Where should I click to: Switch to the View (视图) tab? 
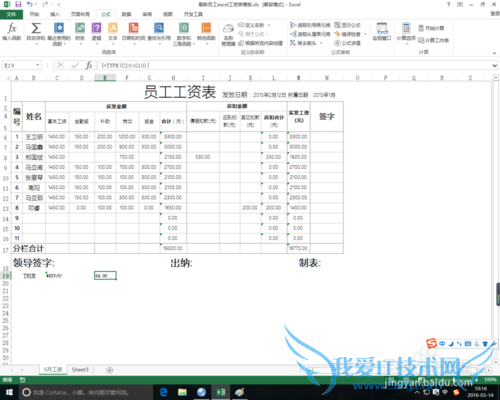[x=168, y=14]
